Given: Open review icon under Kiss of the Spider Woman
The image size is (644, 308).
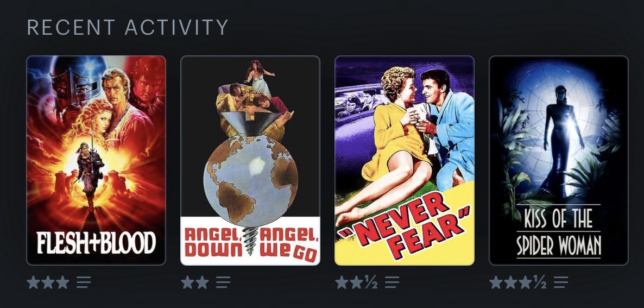Looking at the screenshot, I should point(560,282).
